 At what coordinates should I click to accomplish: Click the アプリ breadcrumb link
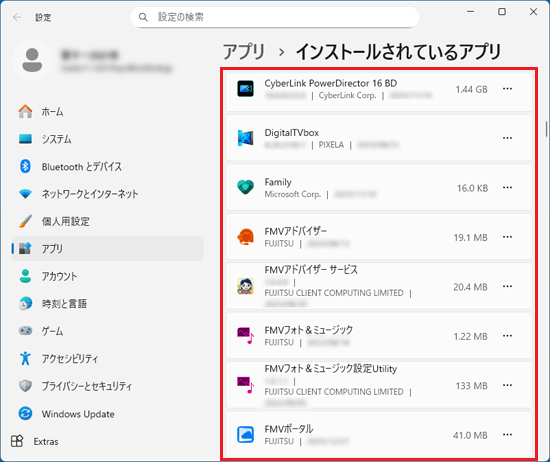244,52
